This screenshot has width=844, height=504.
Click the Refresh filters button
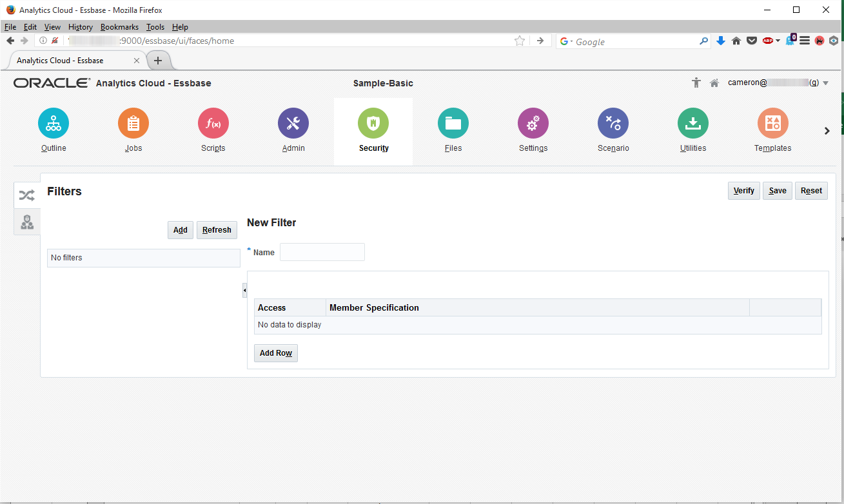click(217, 230)
